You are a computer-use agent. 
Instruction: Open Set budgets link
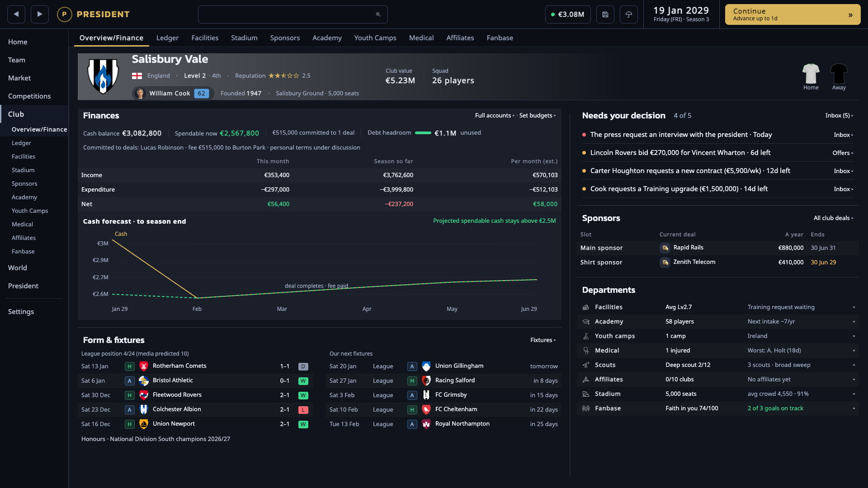538,116
